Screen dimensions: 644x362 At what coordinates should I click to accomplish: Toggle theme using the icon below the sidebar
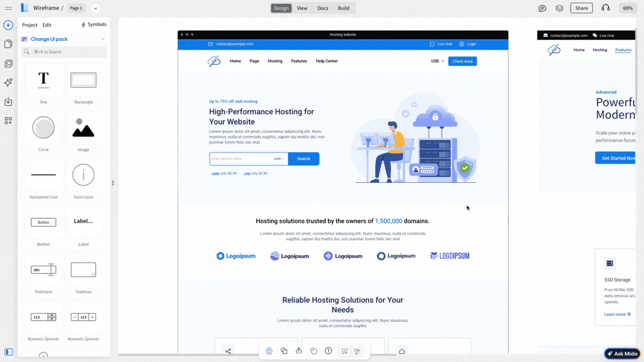click(x=8, y=352)
